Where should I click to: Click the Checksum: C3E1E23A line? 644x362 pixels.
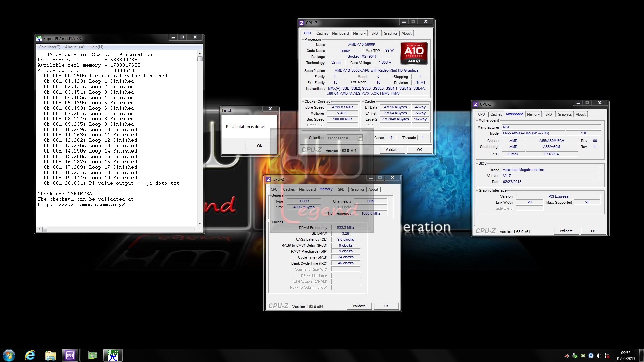(65, 194)
